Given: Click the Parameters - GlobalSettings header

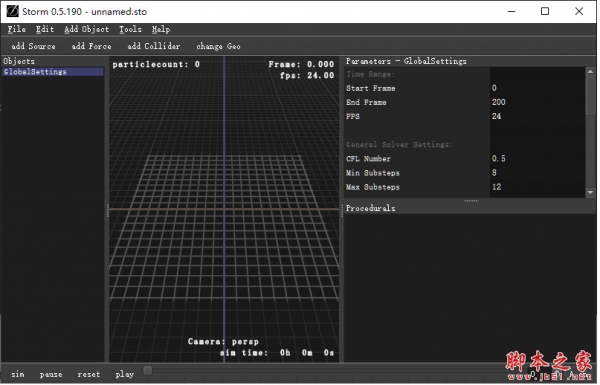Looking at the screenshot, I should click(406, 61).
